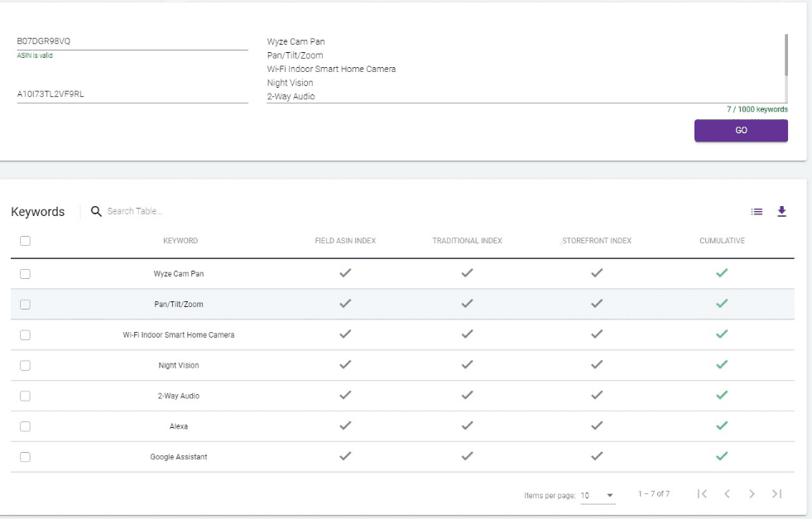Toggle the select-all checkbox in table header
Viewport: 812px width, 519px height.
coord(25,241)
